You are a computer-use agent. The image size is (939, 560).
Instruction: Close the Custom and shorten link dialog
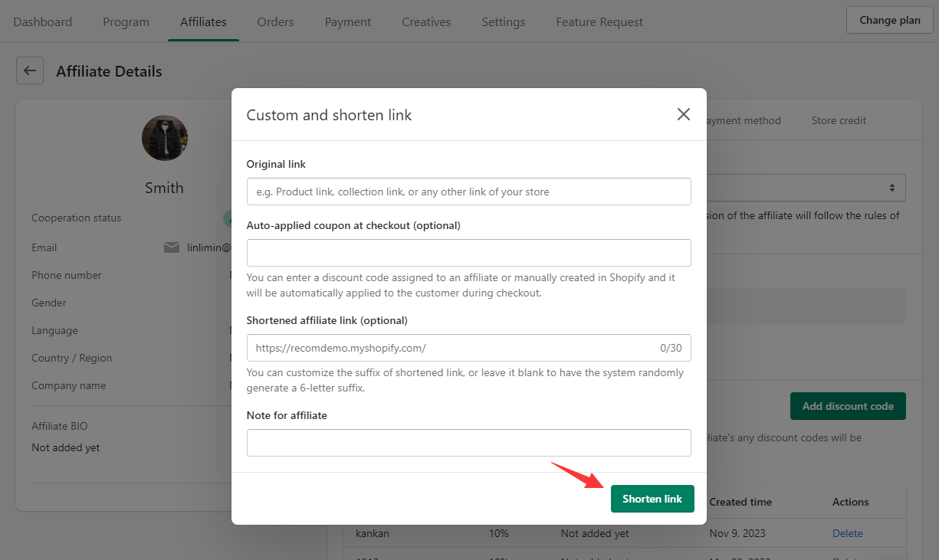coord(684,114)
